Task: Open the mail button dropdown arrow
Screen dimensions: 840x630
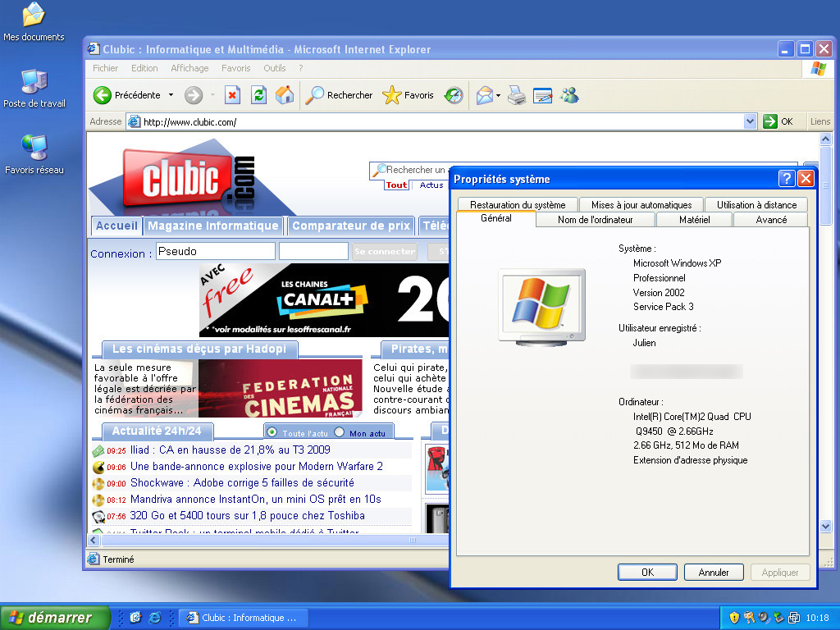Action: click(x=496, y=94)
